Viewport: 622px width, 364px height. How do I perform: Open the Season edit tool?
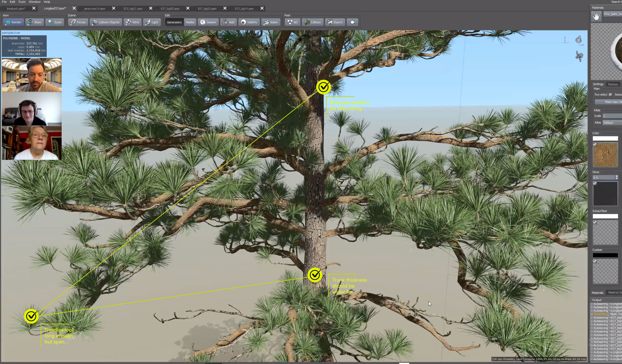[x=208, y=22]
